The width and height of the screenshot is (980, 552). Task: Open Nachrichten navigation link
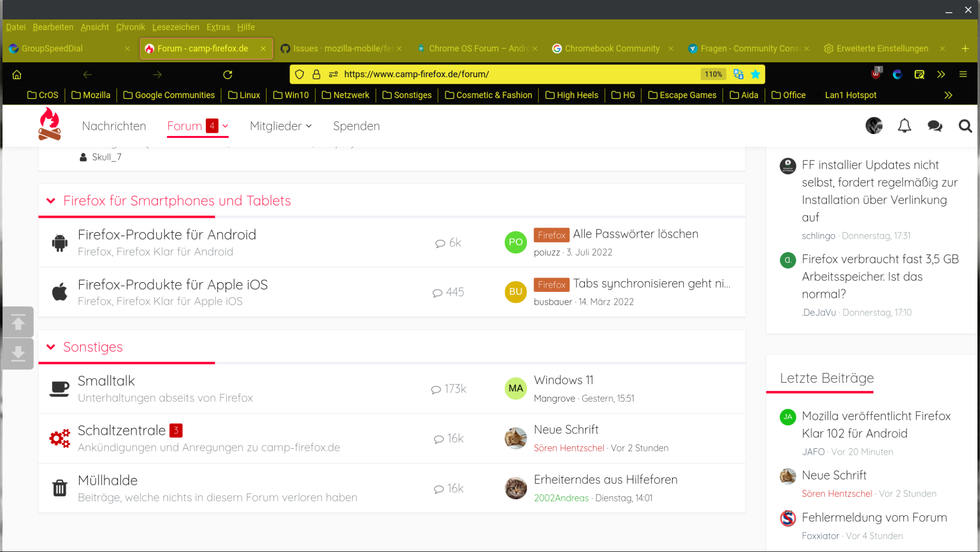[x=114, y=126]
